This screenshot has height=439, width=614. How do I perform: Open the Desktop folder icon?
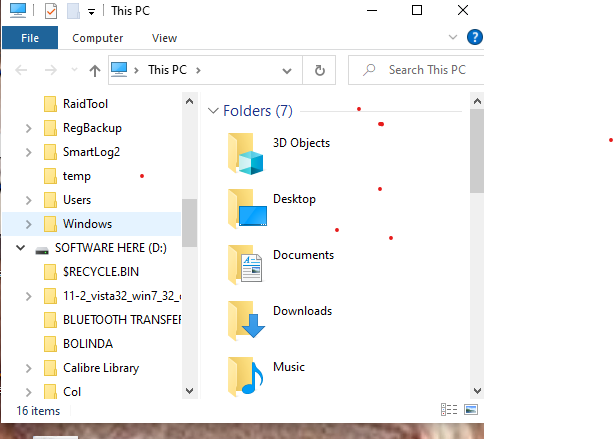(x=247, y=209)
